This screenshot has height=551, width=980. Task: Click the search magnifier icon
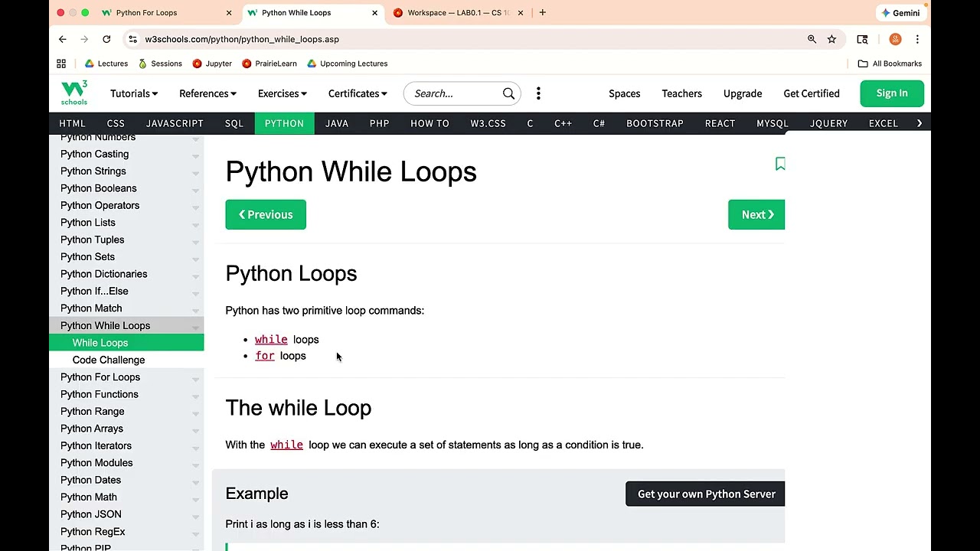(x=508, y=93)
